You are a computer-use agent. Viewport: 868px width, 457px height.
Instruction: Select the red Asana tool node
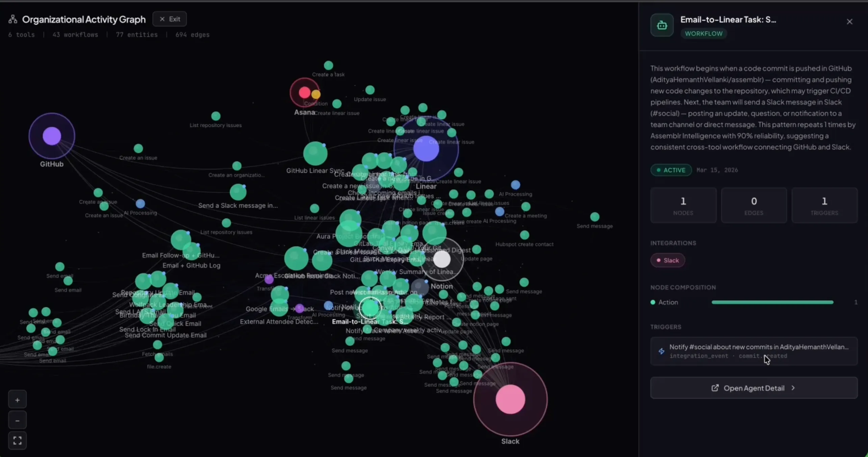304,92
